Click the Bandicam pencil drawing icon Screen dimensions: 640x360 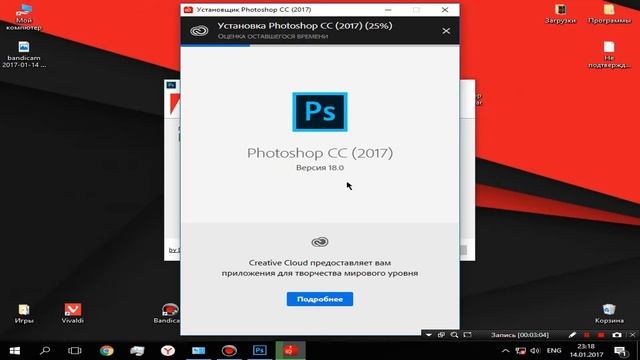[x=572, y=335]
